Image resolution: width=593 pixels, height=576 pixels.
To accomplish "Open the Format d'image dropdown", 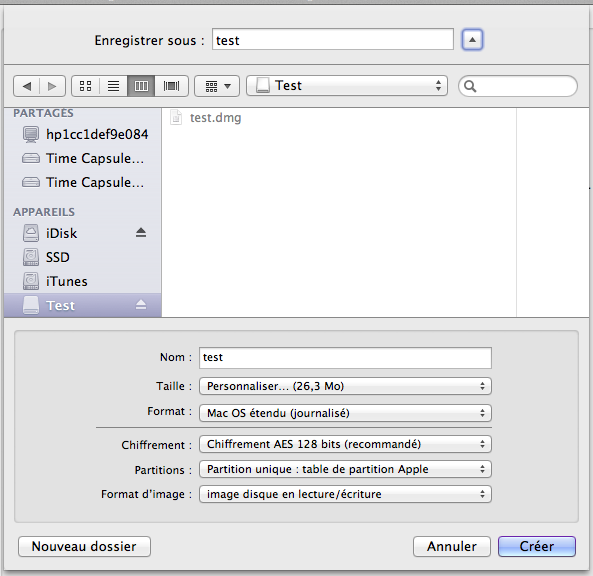I will click(x=345, y=494).
